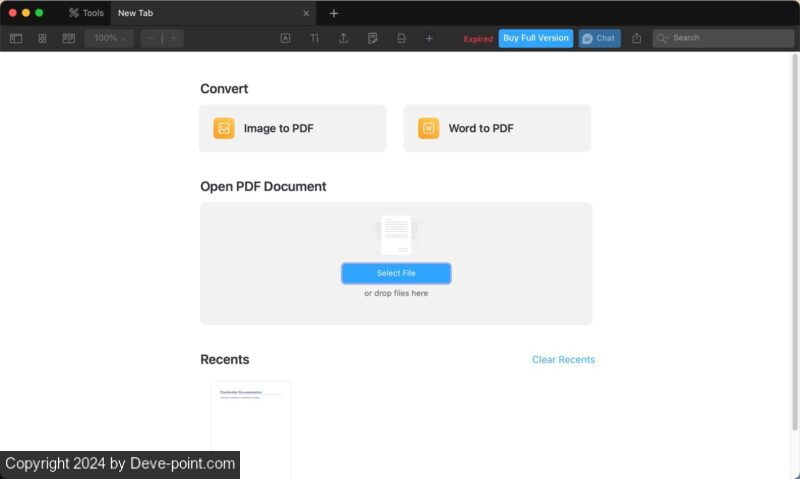Click the share icon beside Chat
The height and width of the screenshot is (479, 800).
pos(636,38)
